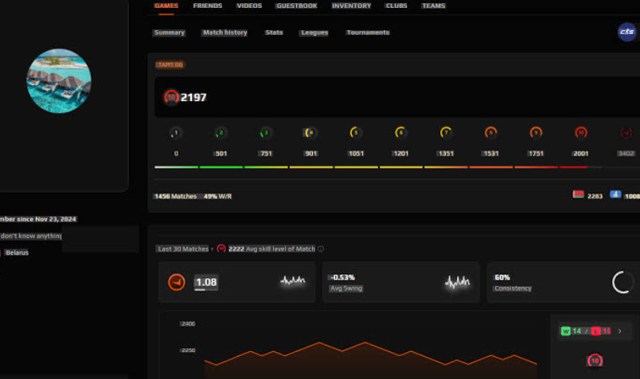Expand the win/loss chevron arrow

coord(620,331)
